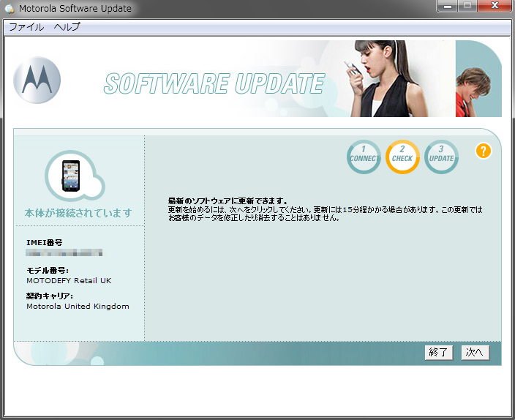Click the SOFTWARE UPDATE banner title
The height and width of the screenshot is (420, 515).
point(214,84)
